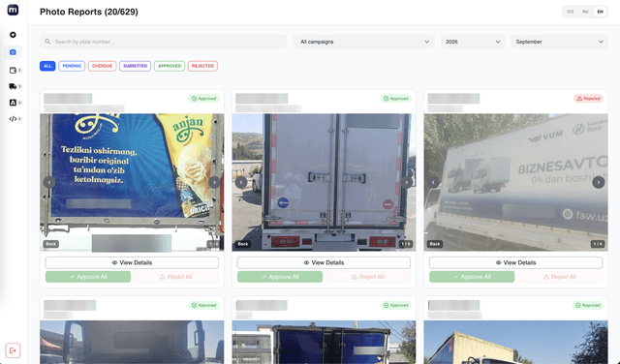Filter reports by PENDING status
Image resolution: width=620 pixels, height=364 pixels.
72,66
